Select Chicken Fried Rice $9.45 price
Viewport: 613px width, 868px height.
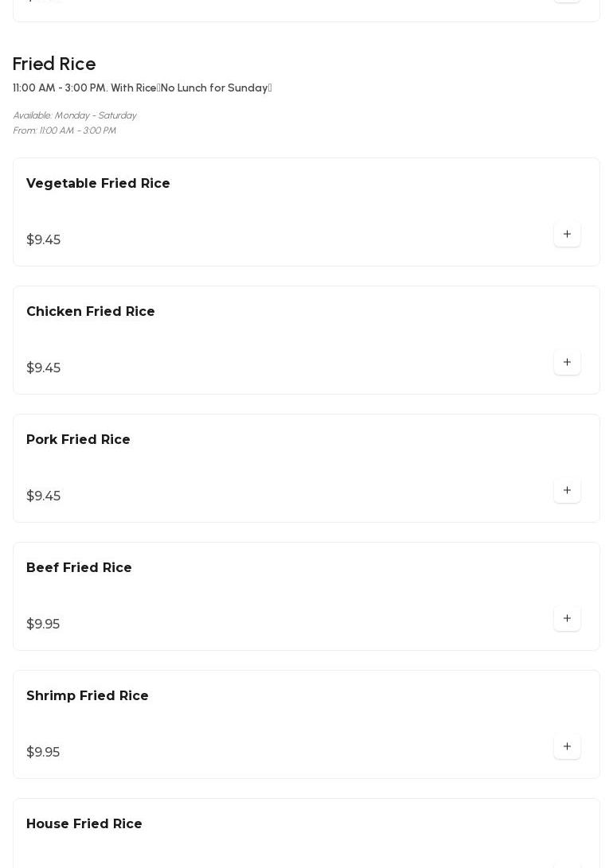click(x=43, y=368)
